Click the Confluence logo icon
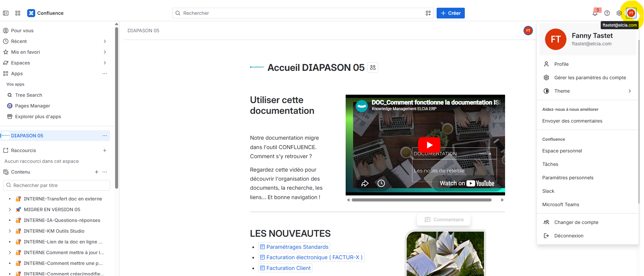The image size is (644, 276). [31, 13]
